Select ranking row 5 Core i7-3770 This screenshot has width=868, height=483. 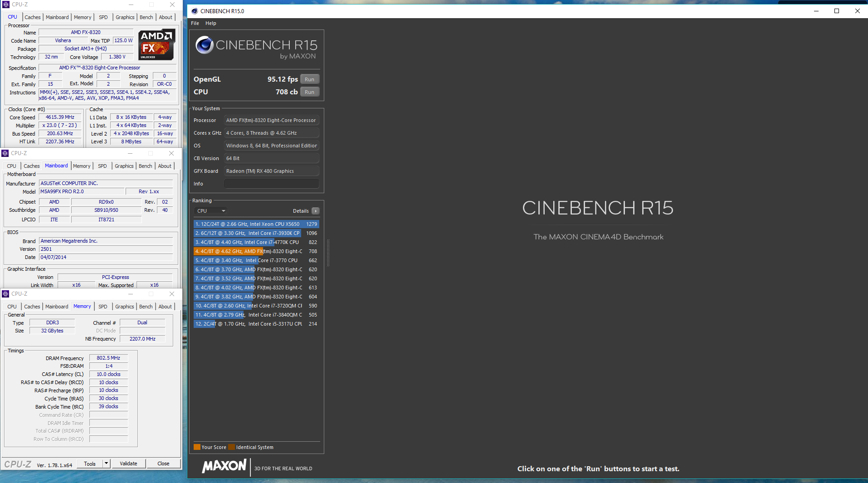[x=256, y=260]
